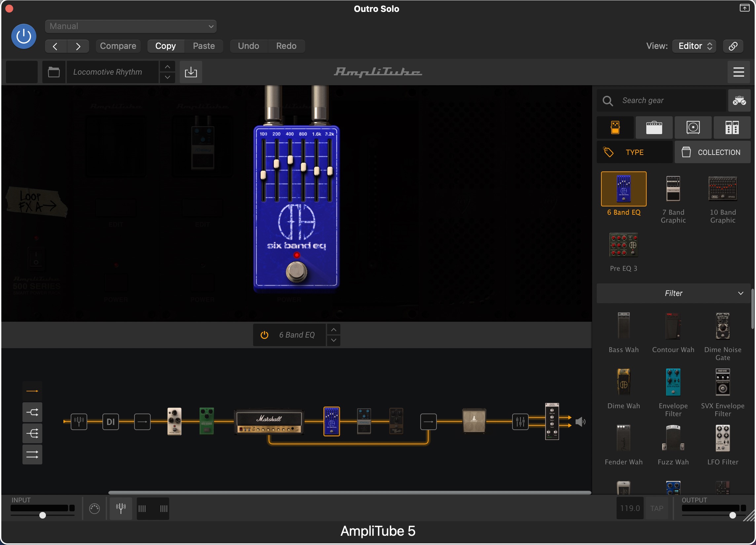Click the link chain icon
The width and height of the screenshot is (756, 545).
tap(733, 46)
